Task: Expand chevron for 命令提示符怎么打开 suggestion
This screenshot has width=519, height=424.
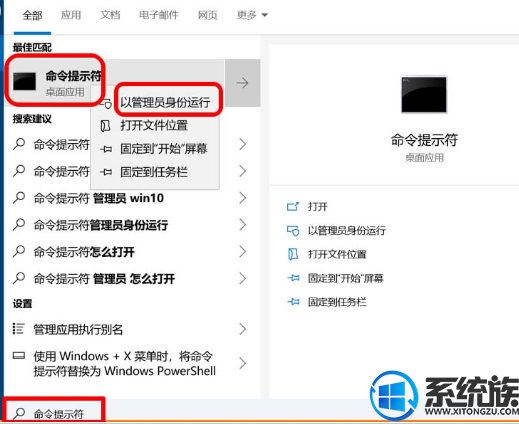Action: click(x=243, y=252)
